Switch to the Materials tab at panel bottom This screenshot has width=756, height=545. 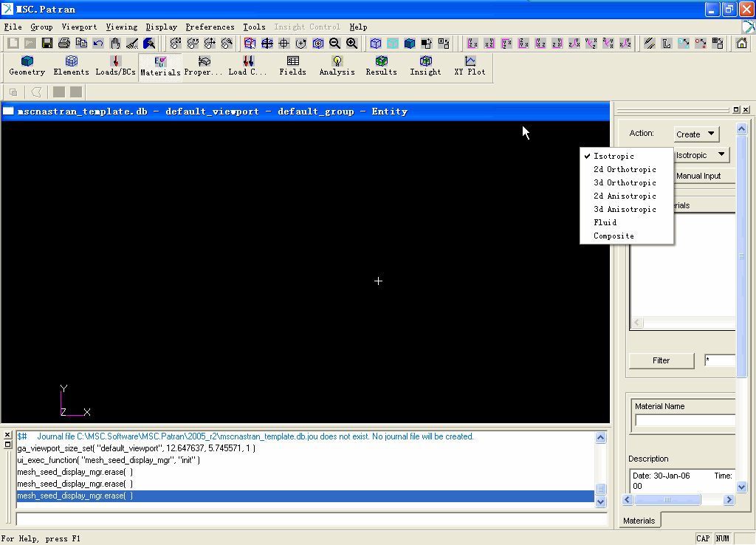[x=639, y=521]
